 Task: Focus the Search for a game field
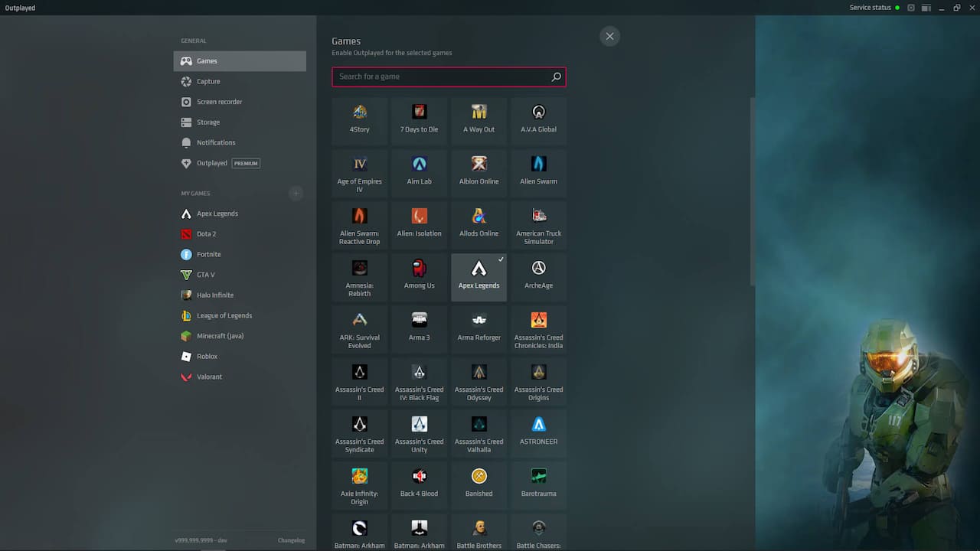pos(449,77)
